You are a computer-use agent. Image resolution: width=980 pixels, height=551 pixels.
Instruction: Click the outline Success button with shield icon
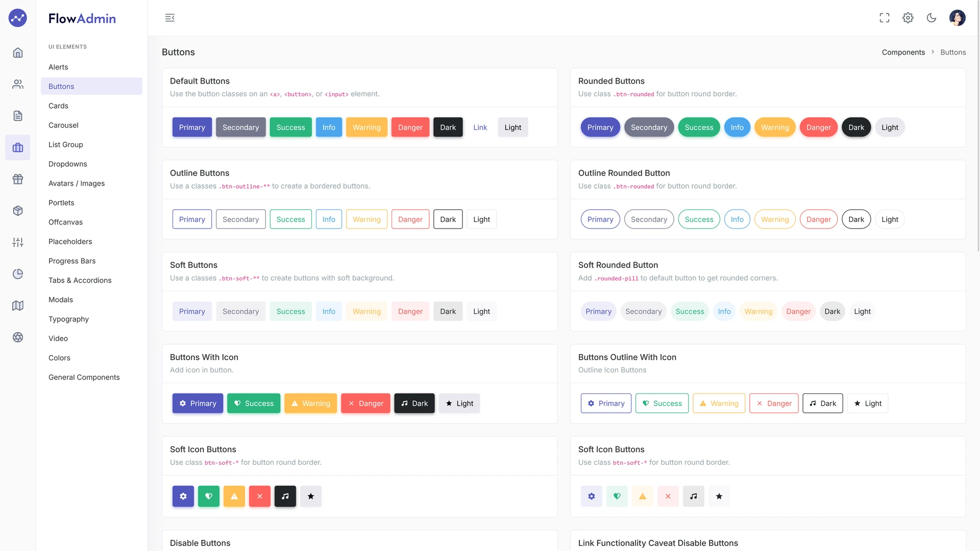coord(662,403)
